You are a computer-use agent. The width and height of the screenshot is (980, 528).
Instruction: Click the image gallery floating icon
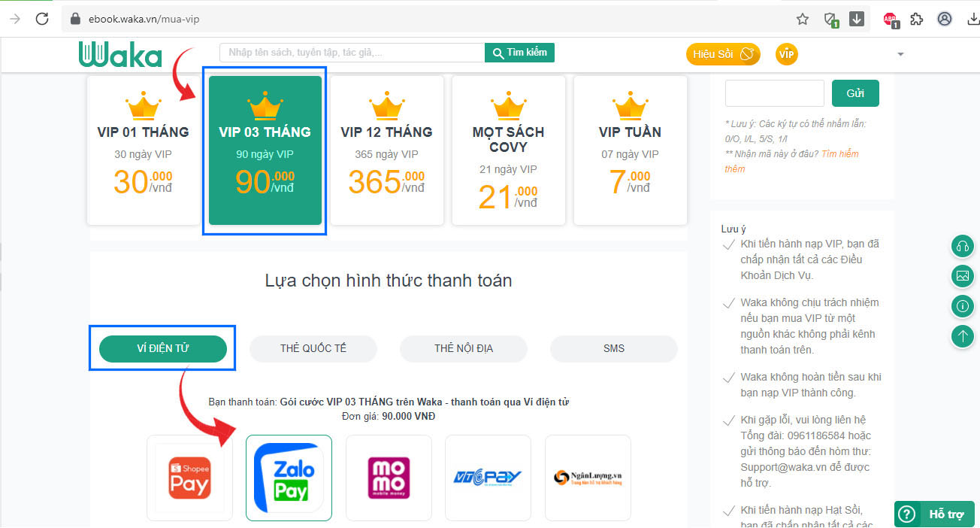tap(962, 276)
